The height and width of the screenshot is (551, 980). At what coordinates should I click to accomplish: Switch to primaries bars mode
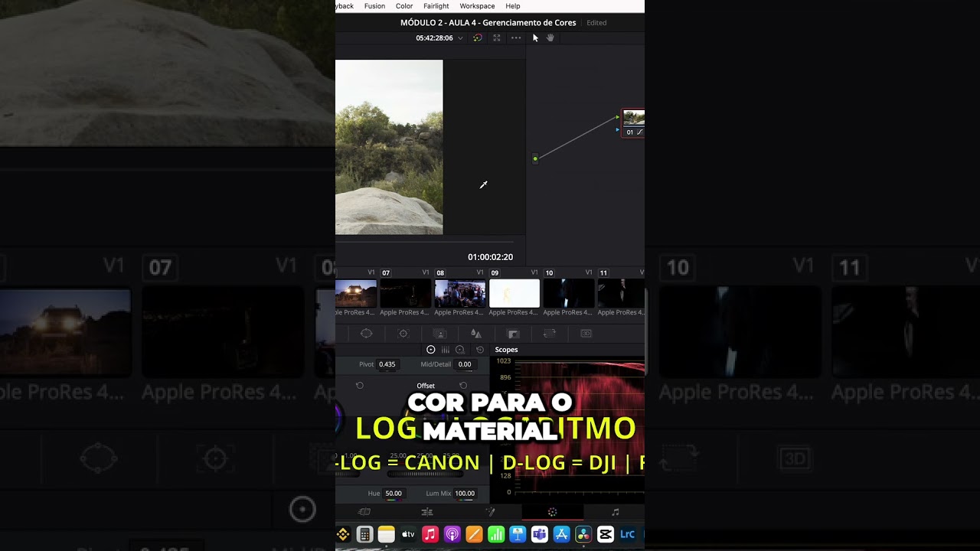tap(446, 350)
